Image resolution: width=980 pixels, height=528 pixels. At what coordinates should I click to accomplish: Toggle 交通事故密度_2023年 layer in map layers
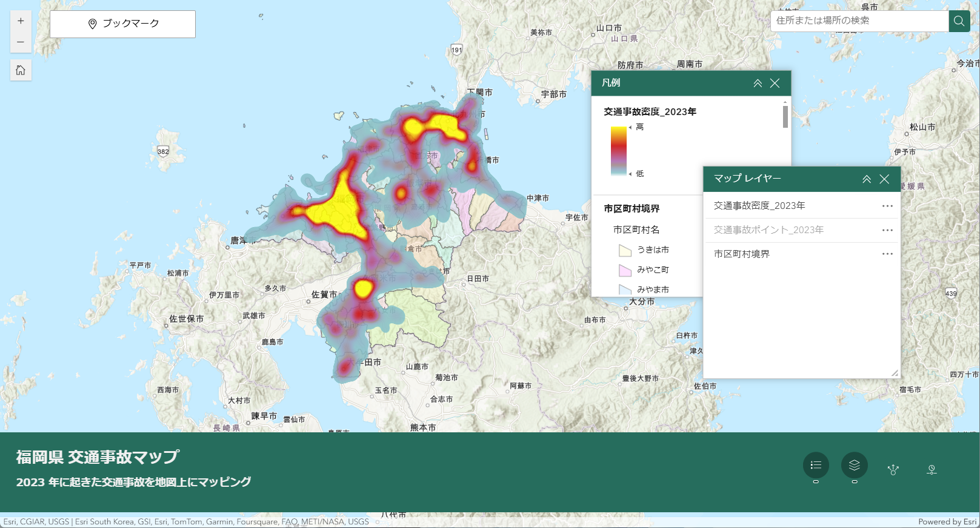point(759,206)
